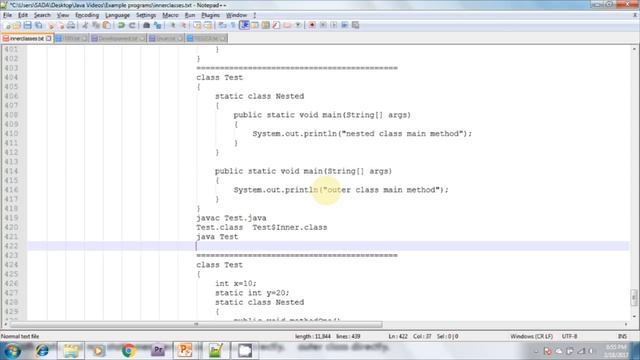
Task: Open the Plugins menu
Action: pos(211,15)
